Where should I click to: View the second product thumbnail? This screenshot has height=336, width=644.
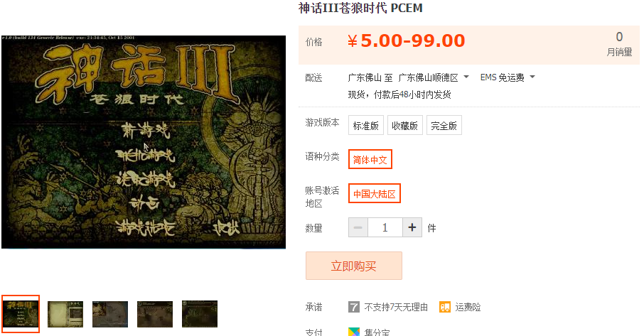pyautogui.click(x=65, y=314)
